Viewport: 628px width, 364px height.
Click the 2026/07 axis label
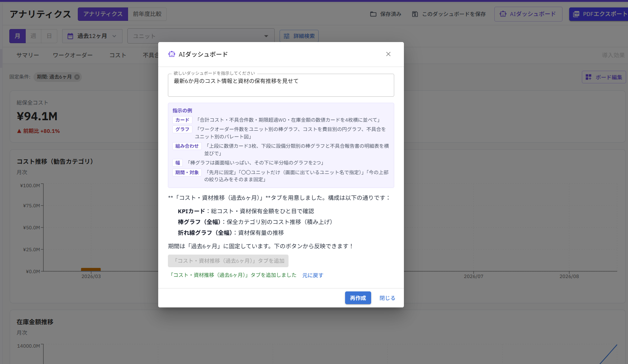(x=474, y=277)
